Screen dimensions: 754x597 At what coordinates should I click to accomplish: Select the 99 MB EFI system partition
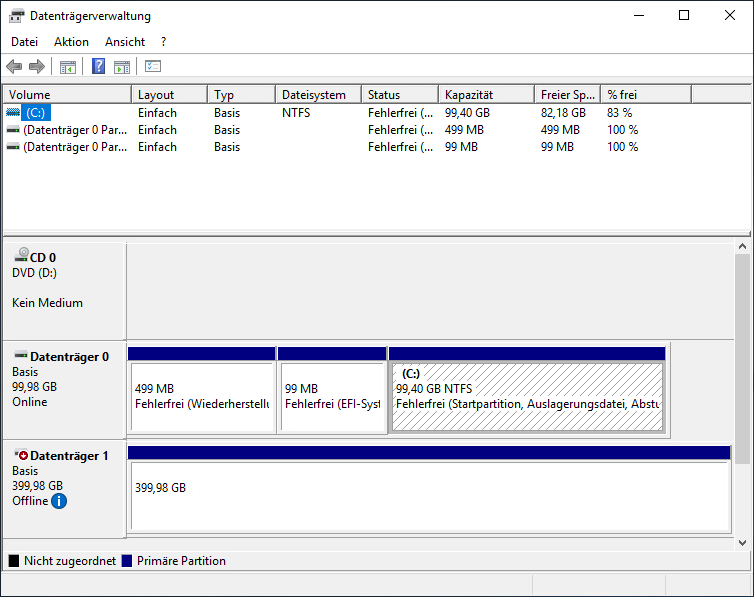332,396
